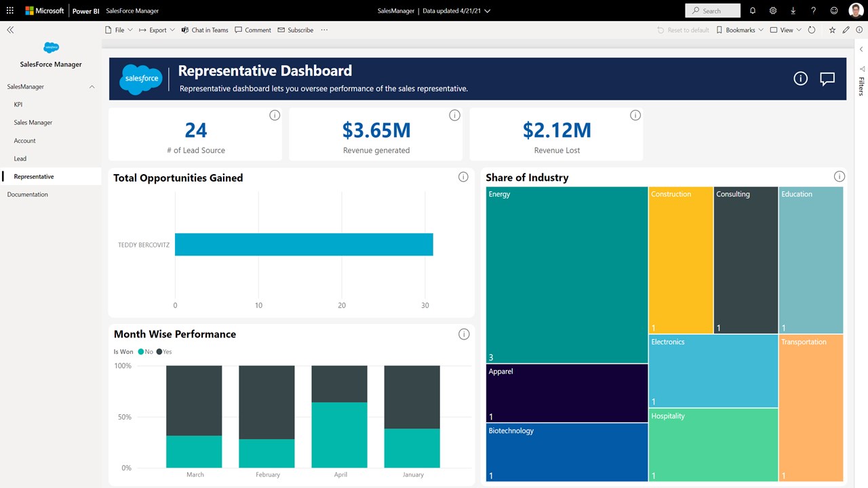Select the Hospitality treemap tile
The width and height of the screenshot is (868, 488).
tap(713, 445)
